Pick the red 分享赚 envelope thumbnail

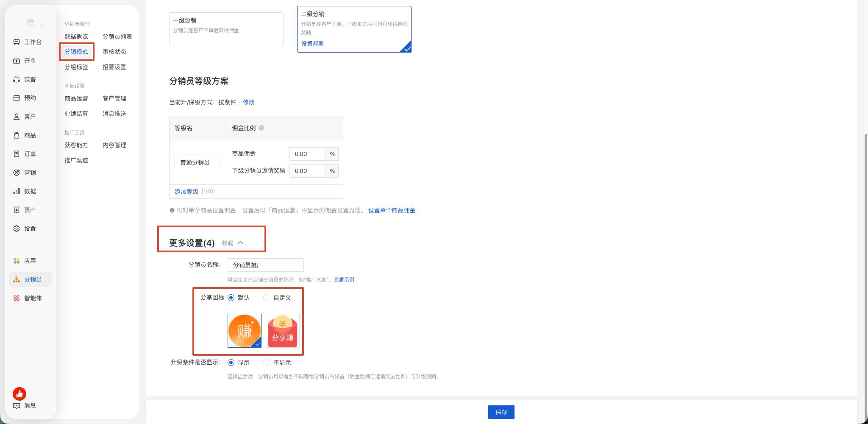pos(283,331)
